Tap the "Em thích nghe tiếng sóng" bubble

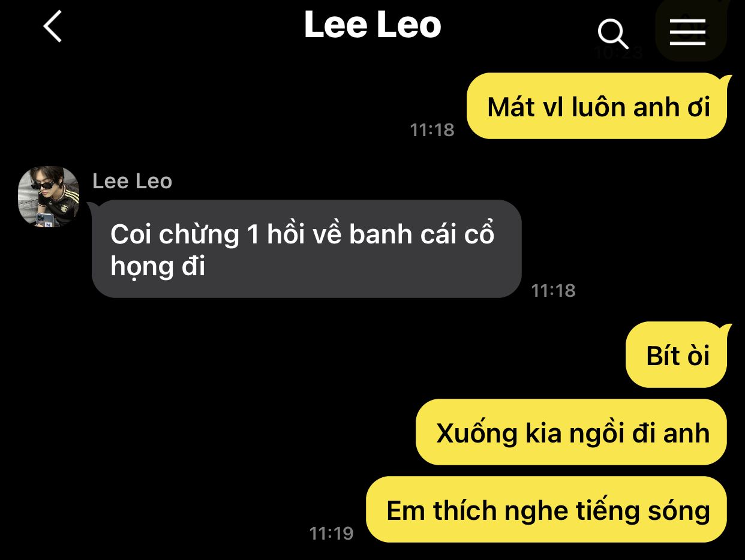pyautogui.click(x=547, y=510)
